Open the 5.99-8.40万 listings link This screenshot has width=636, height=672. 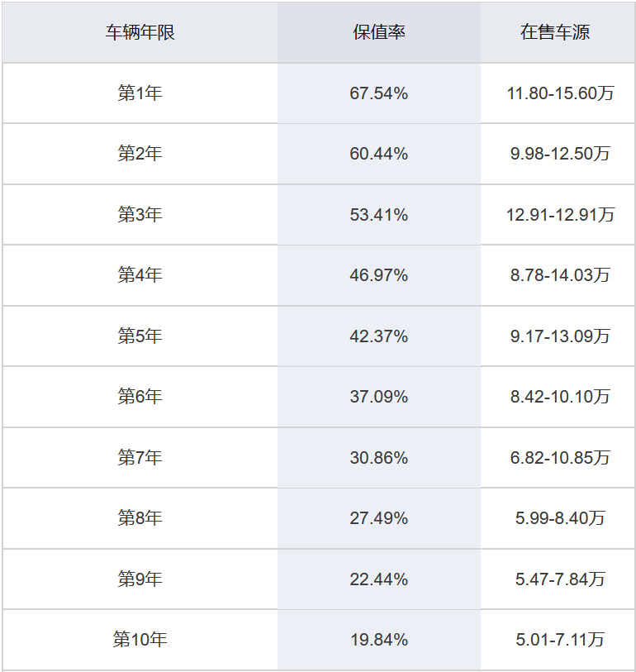pos(560,518)
